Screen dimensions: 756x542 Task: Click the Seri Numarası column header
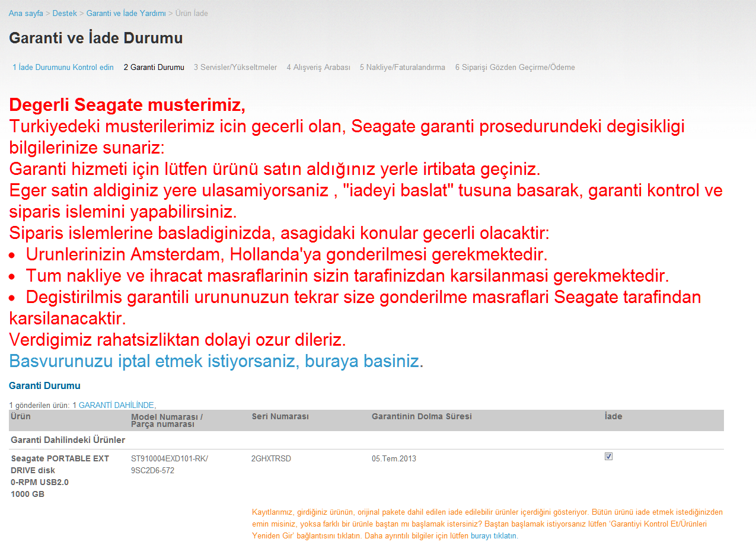point(280,417)
